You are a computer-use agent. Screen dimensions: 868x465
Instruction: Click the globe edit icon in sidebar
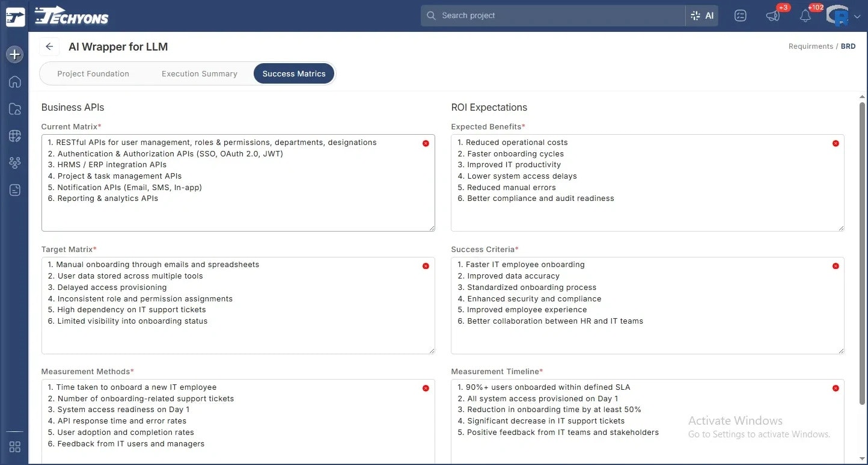pos(14,135)
